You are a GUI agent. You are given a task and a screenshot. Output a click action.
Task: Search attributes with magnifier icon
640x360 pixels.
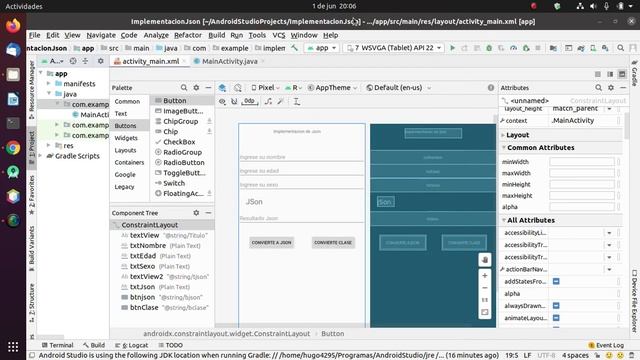(x=598, y=88)
